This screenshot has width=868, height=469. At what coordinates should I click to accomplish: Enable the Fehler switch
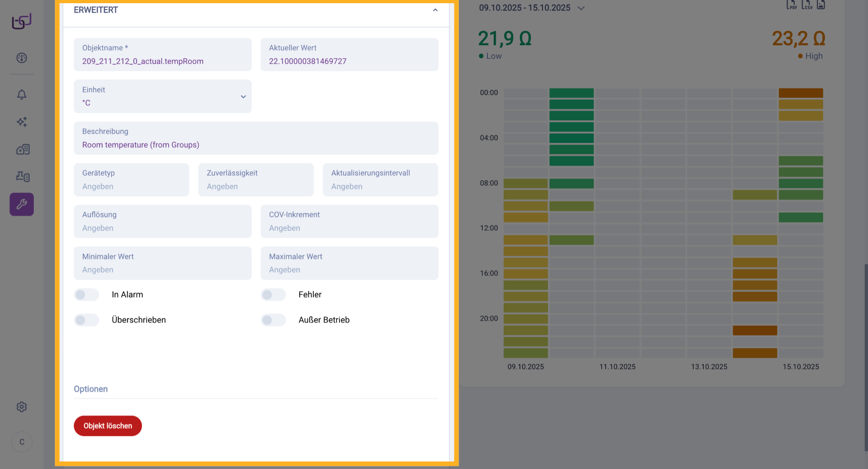[273, 295]
